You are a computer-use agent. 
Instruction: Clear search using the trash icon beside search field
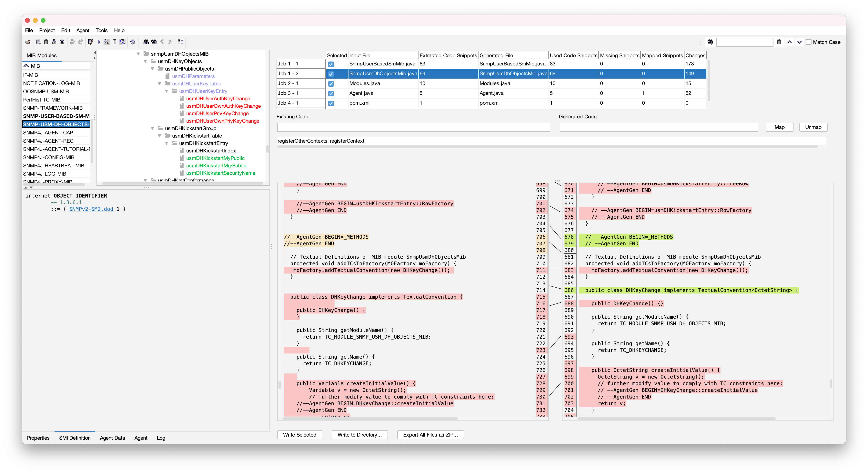coord(779,42)
